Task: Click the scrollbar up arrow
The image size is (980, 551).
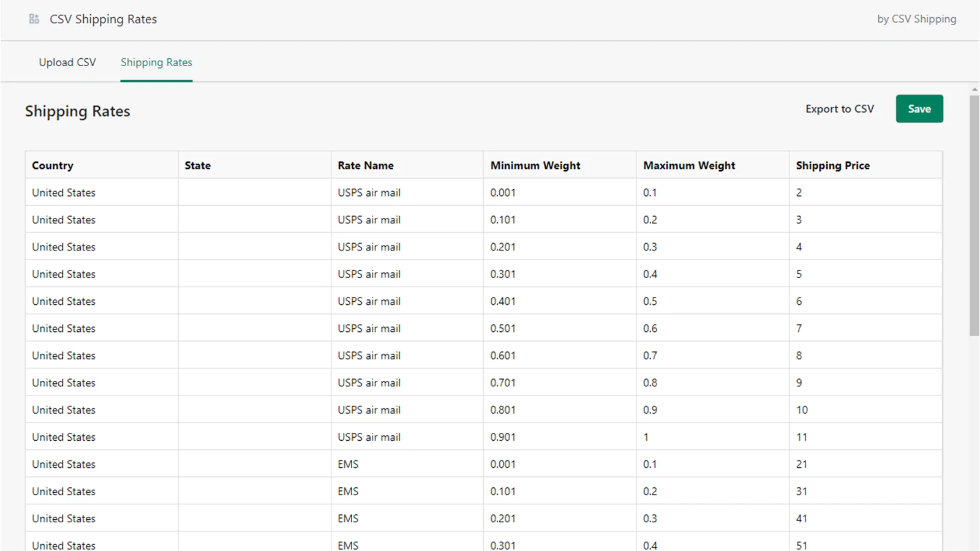Action: [974, 89]
